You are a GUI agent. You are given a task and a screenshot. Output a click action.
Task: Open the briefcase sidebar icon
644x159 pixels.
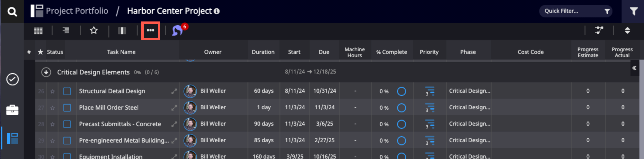pyautogui.click(x=12, y=110)
